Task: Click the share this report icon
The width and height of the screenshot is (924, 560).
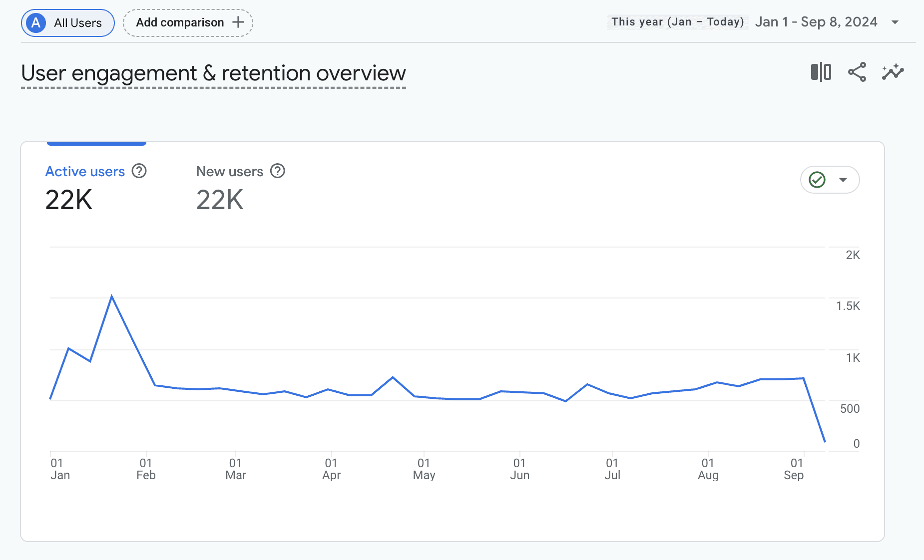Action: coord(857,72)
